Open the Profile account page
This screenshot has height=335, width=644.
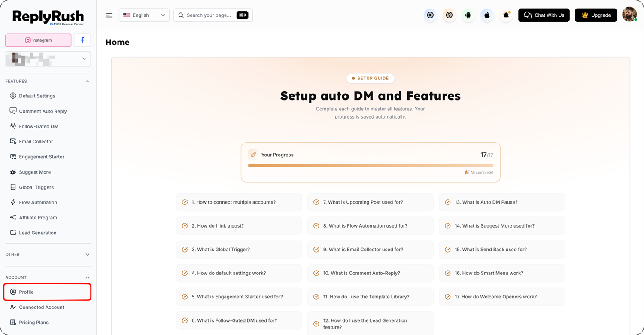(48, 292)
